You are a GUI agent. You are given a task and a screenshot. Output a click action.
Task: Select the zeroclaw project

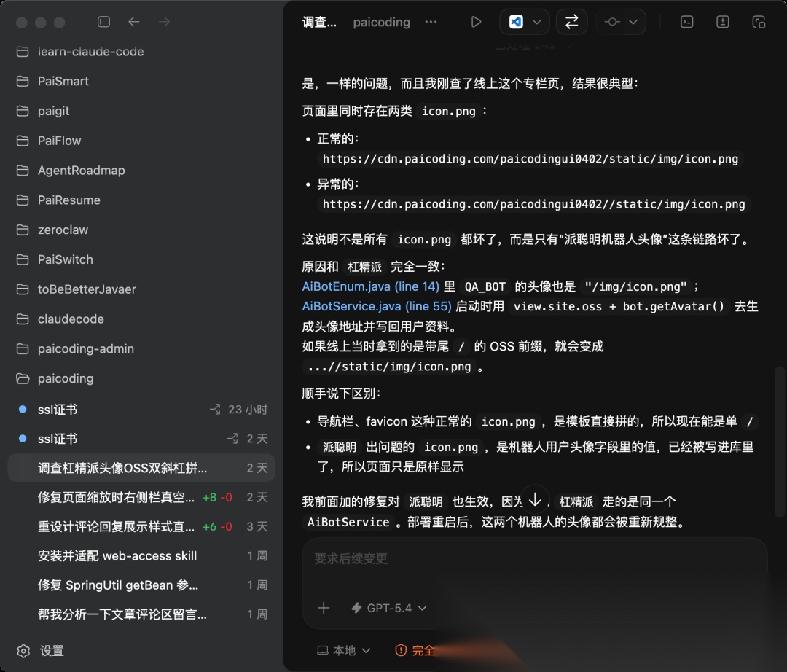point(141,230)
